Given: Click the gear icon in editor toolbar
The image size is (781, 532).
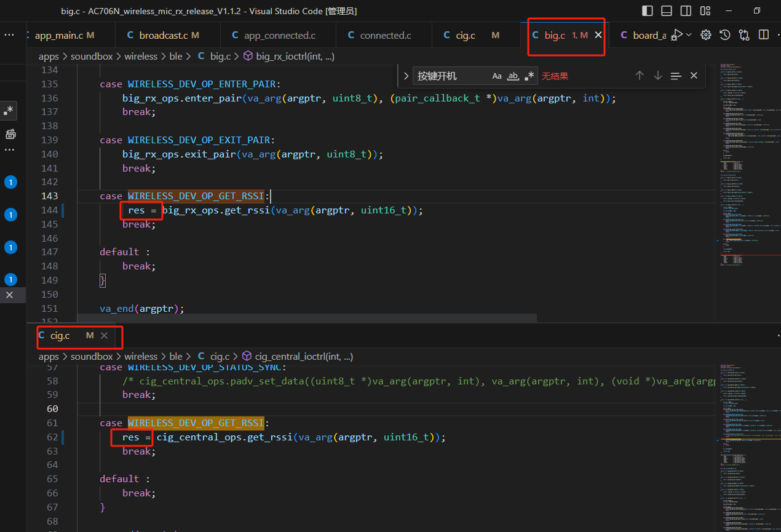Looking at the screenshot, I should coord(706,35).
